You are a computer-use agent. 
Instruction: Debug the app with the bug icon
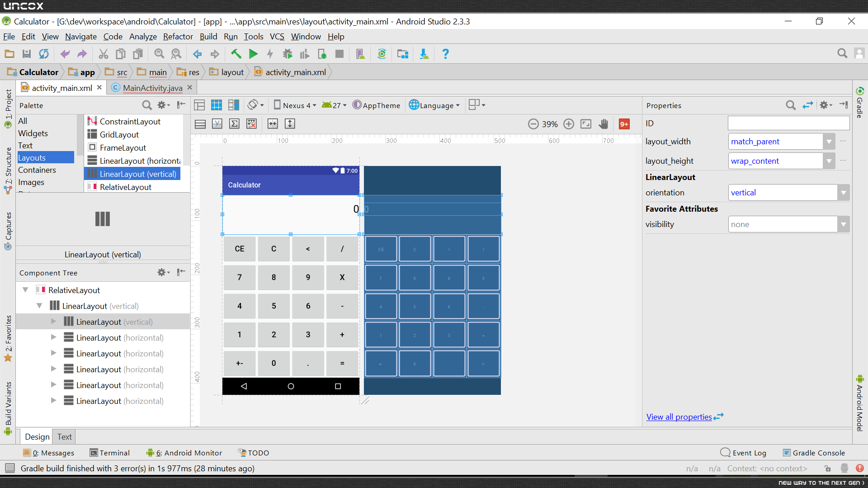point(288,54)
